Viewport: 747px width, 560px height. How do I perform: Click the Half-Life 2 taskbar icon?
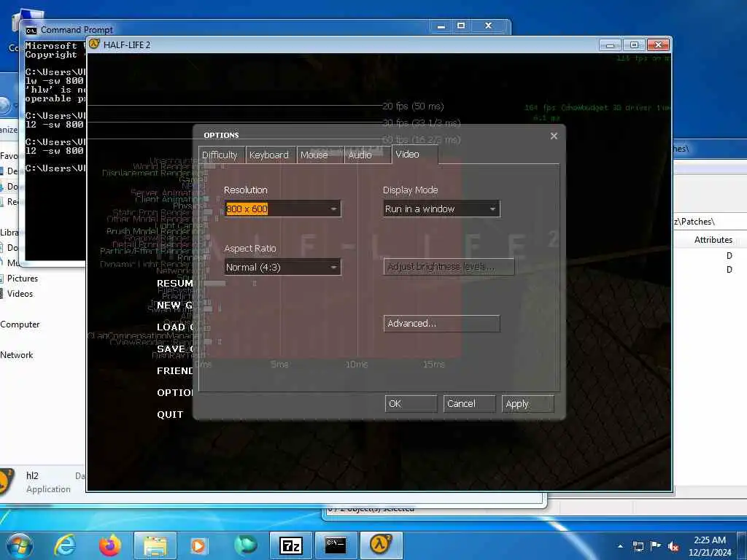(381, 545)
